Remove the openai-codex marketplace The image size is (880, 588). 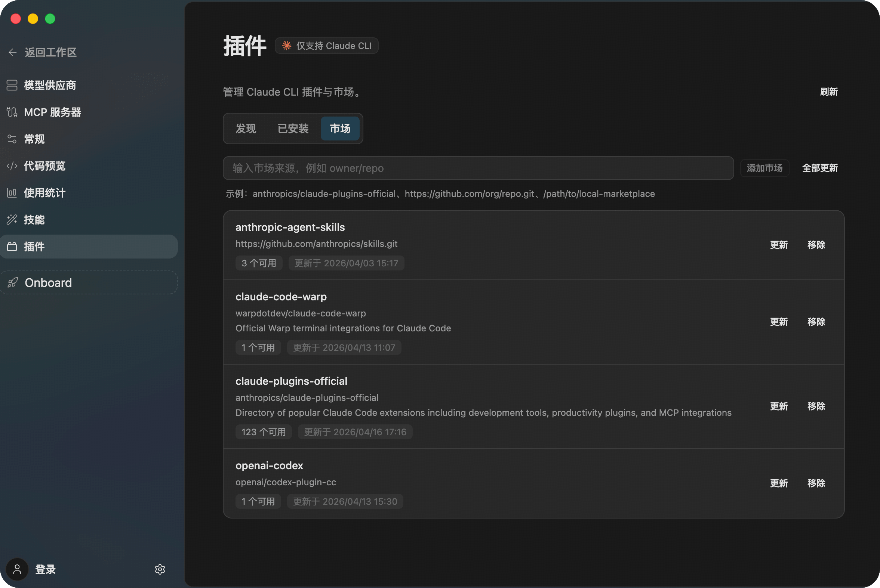(x=816, y=483)
